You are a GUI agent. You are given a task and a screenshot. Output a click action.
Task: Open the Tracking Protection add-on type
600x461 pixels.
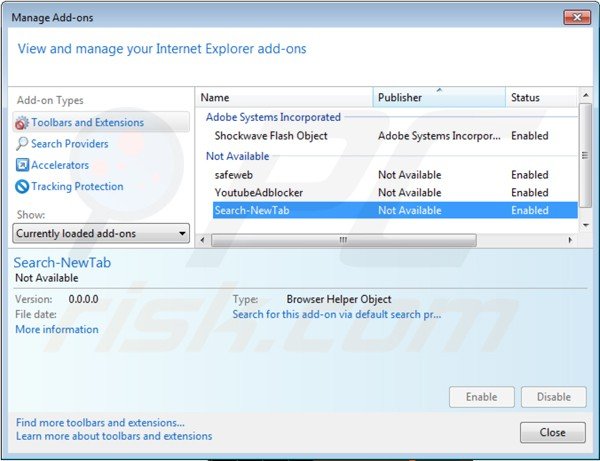(77, 186)
